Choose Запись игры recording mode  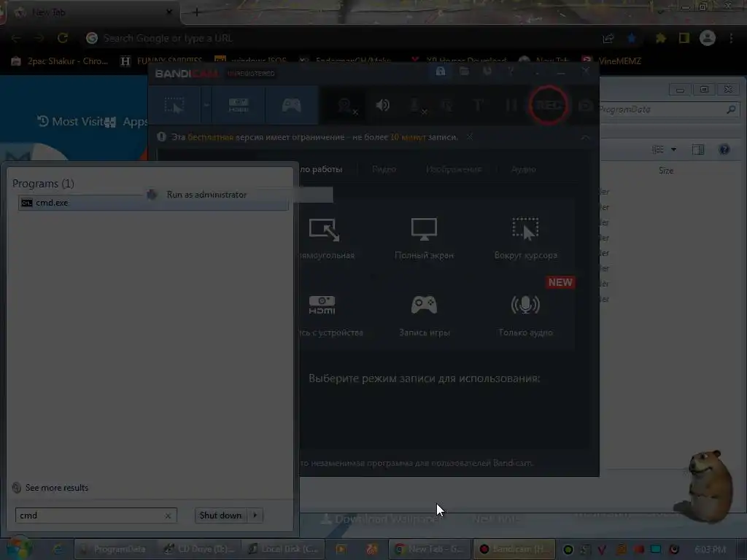(424, 316)
